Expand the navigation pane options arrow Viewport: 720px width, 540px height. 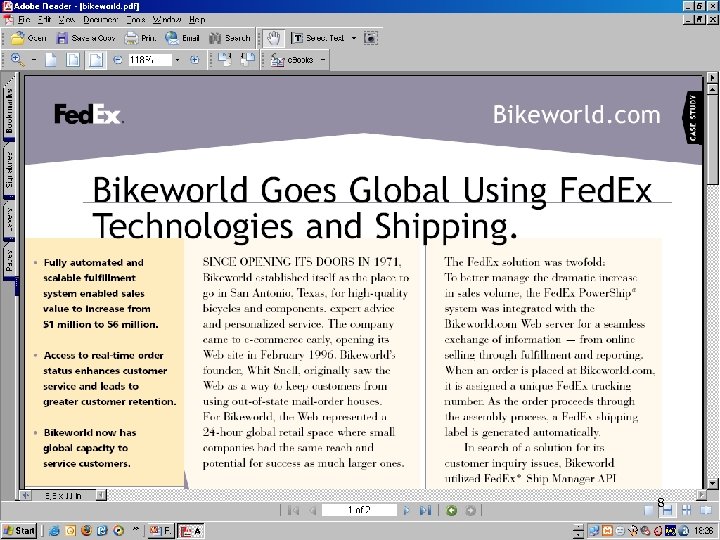pyautogui.click(x=712, y=77)
